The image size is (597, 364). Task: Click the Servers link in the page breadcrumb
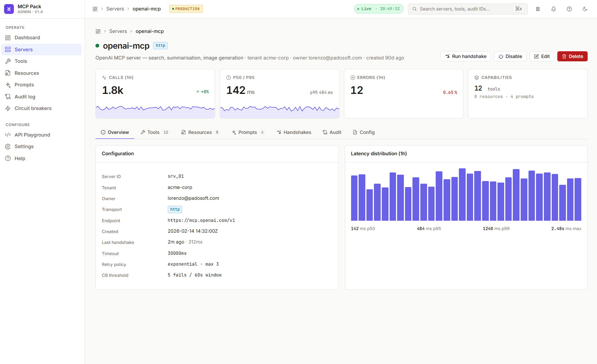click(x=118, y=31)
